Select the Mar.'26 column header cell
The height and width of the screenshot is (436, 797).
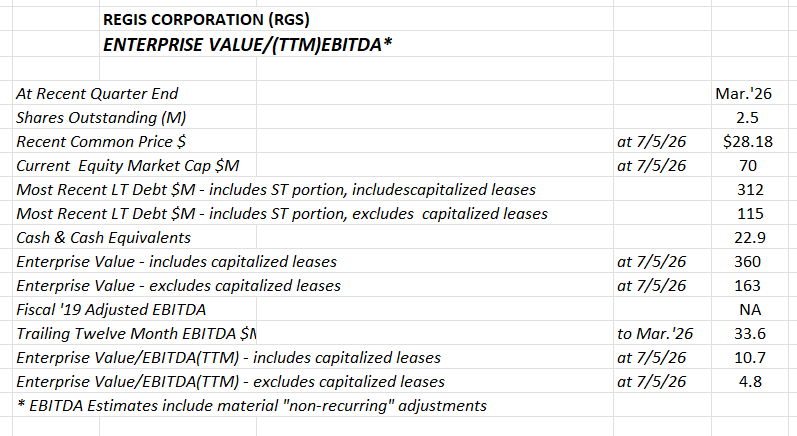pos(743,94)
